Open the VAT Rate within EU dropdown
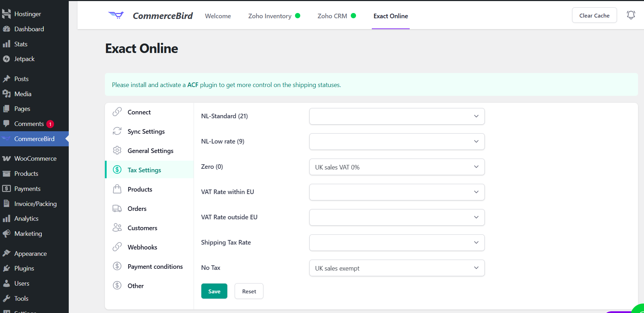 (x=397, y=192)
